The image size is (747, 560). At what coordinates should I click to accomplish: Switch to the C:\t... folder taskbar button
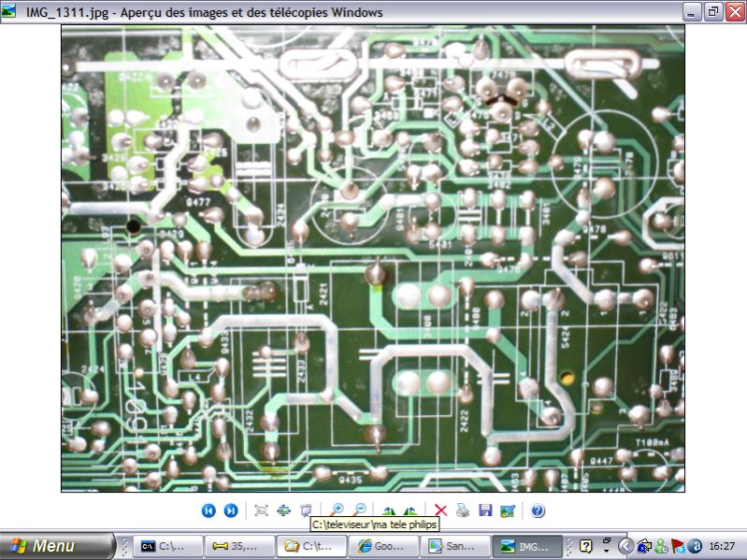pos(311,546)
